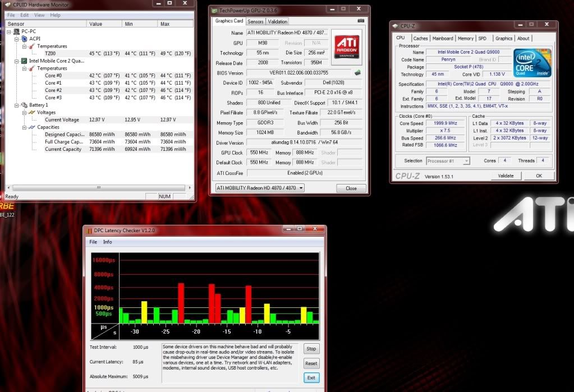
Task: Click the scrollbar left arrow in Hardware Monitor
Action: (x=9, y=187)
